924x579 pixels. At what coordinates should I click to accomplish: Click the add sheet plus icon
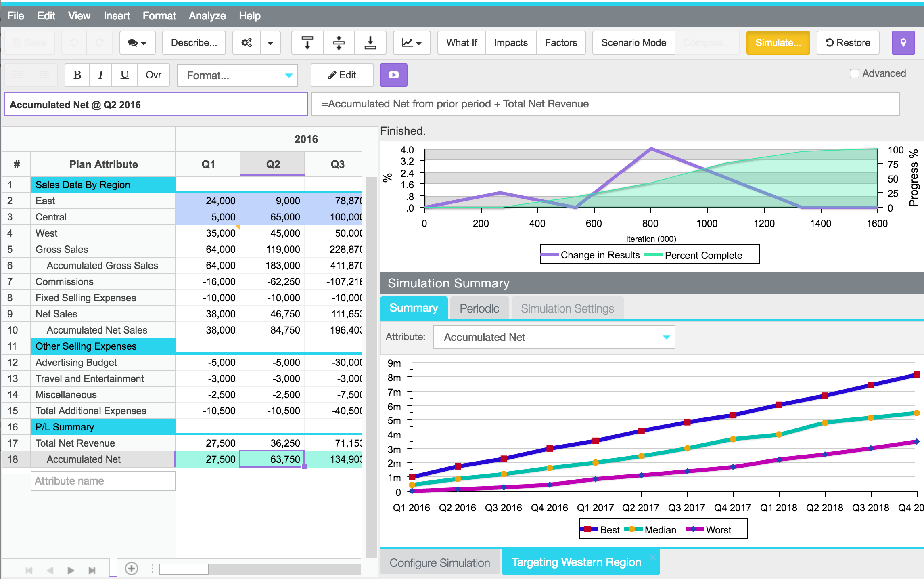[x=132, y=569]
